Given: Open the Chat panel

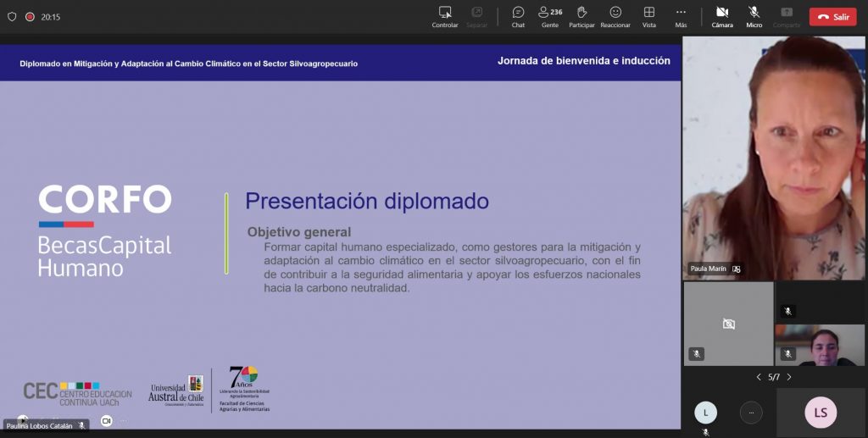Looking at the screenshot, I should [x=518, y=16].
